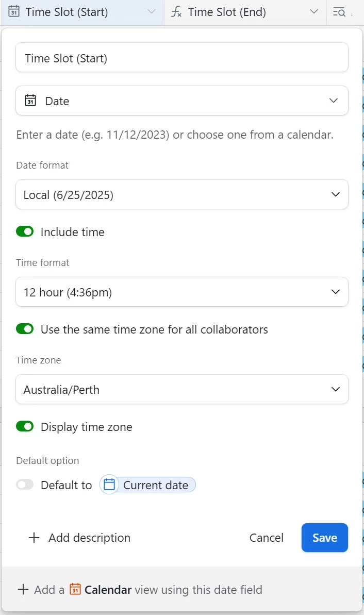Enable the Default to current date toggle
Screen dimensions: 364x615
(x=25, y=485)
